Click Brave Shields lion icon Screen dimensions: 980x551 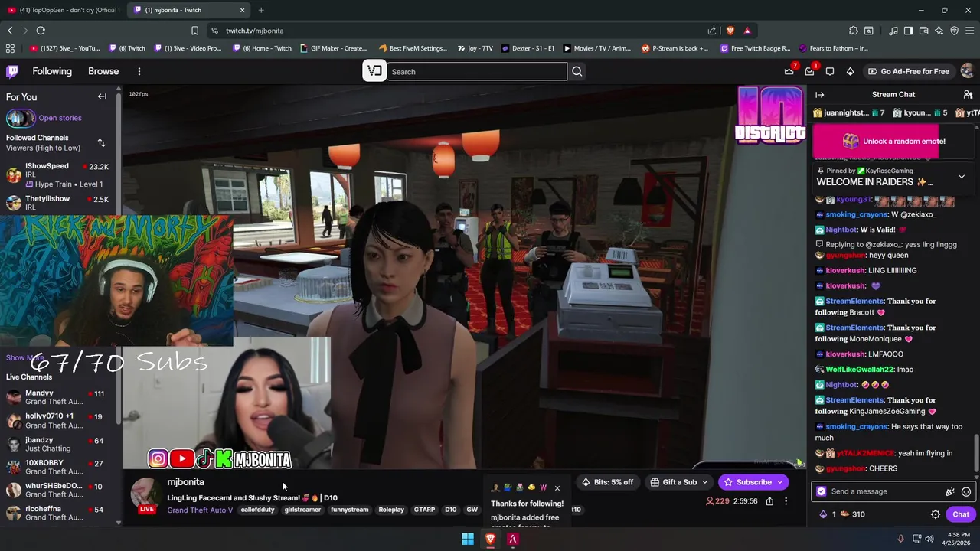730,31
